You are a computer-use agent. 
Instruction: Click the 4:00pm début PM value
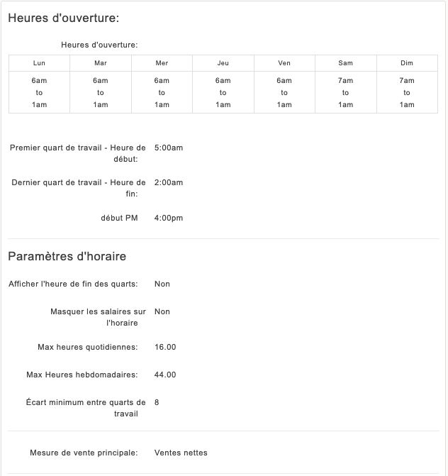click(169, 218)
